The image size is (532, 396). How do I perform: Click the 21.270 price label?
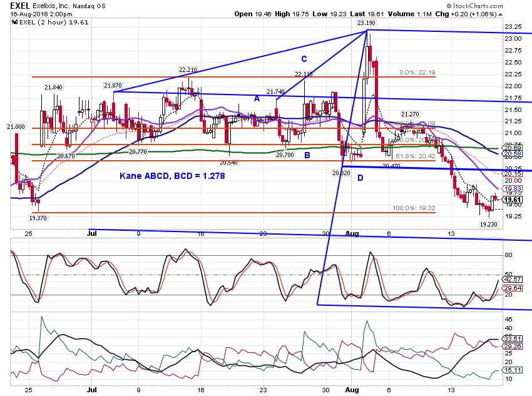point(410,114)
